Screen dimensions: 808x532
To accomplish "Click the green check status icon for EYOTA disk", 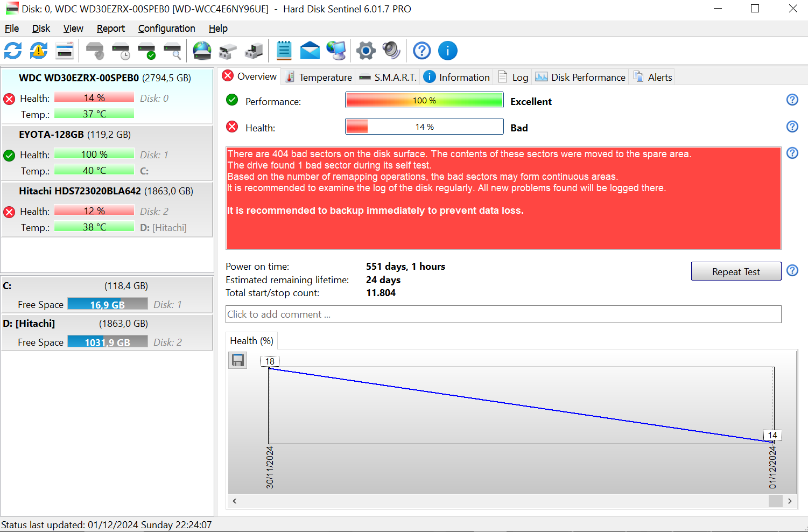I will pos(9,156).
